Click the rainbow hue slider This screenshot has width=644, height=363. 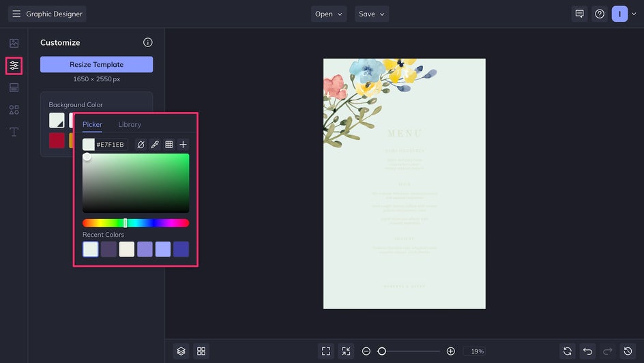pos(136,223)
